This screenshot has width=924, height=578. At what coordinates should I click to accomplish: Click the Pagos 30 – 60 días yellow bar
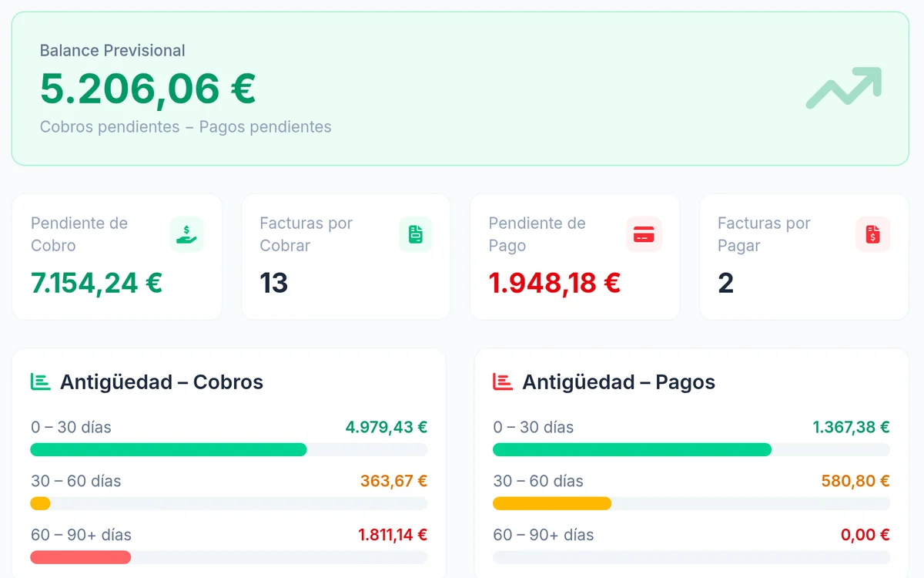pyautogui.click(x=552, y=503)
